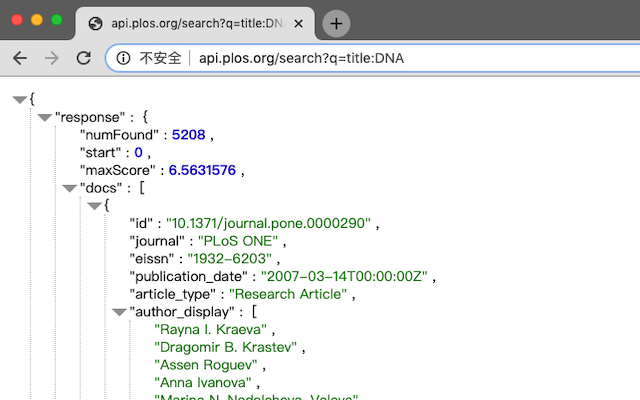Click author "Assen Roguev"
The image size is (640, 400).
[206, 365]
